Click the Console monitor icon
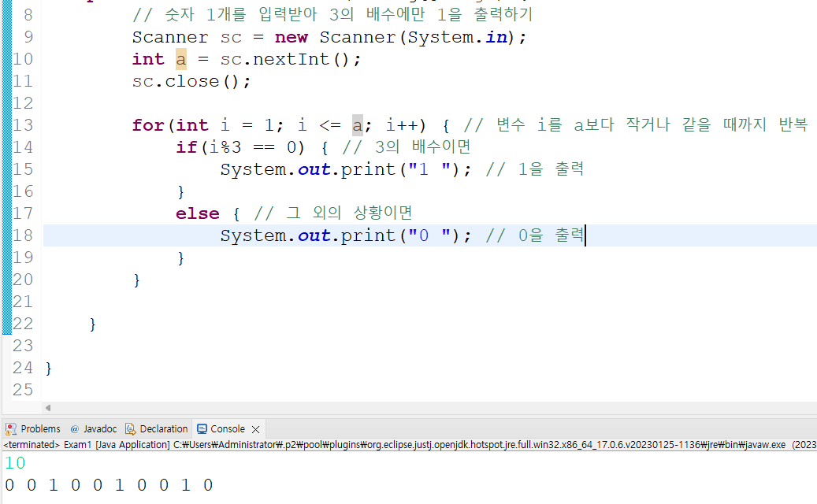This screenshot has width=817, height=504. coord(202,429)
